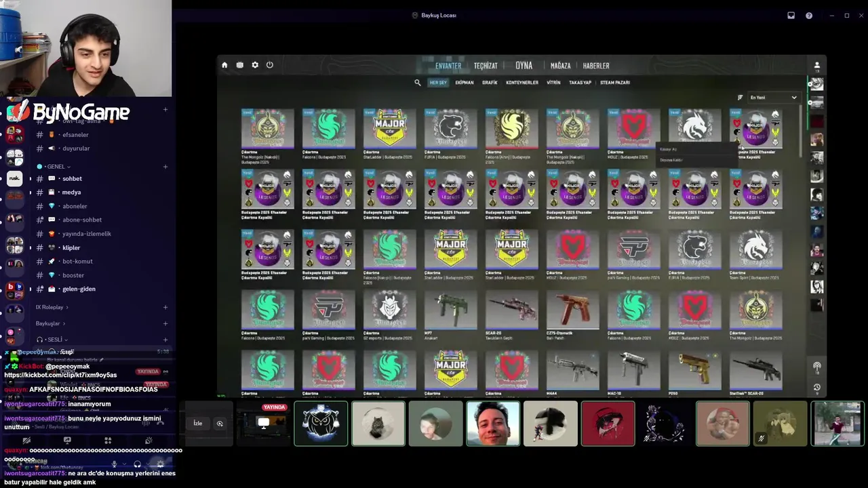Filter inventory by KONTEYNERLER

522,83
